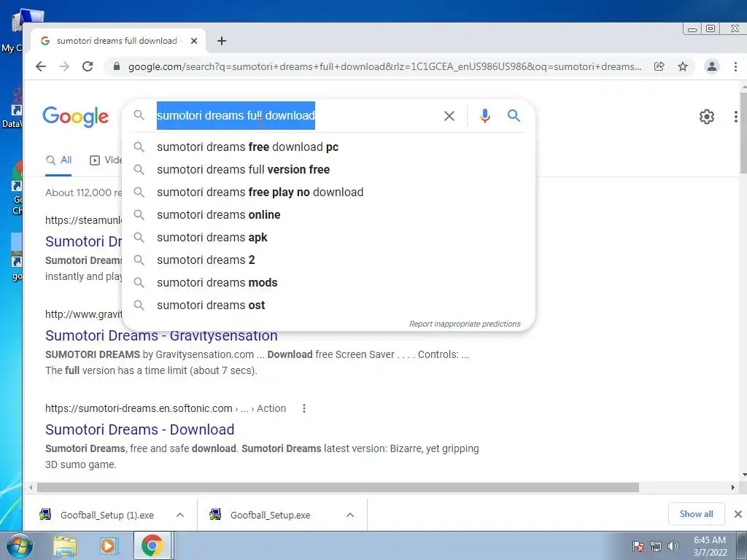Open Goofball_Setup (1).exe download
Screen dimensions: 747x560
(107, 515)
